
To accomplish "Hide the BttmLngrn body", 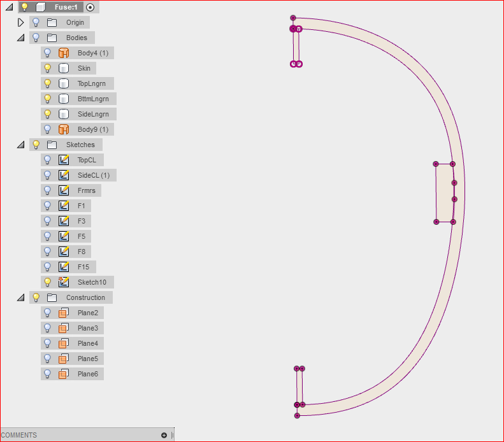I will tap(47, 99).
